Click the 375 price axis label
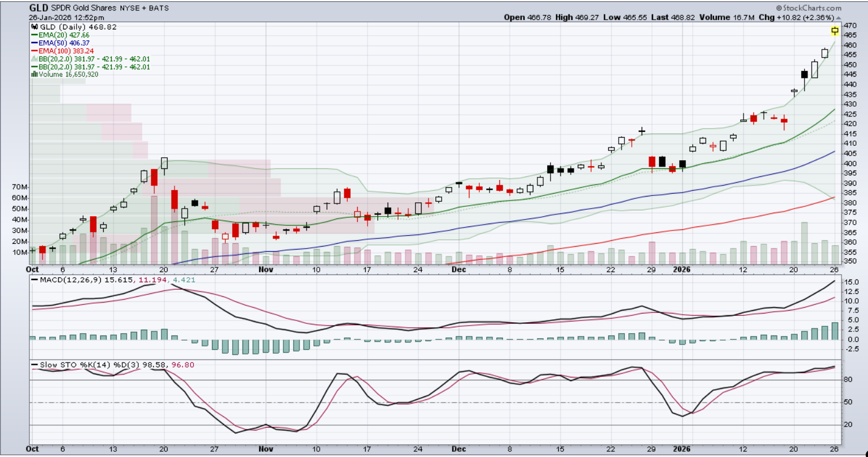 (x=850, y=213)
